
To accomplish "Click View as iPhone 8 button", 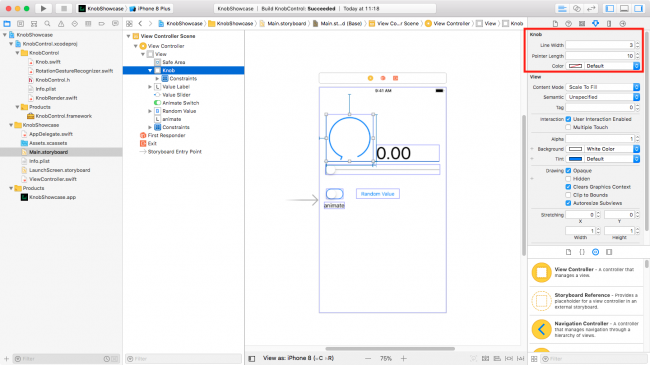I will [298, 358].
